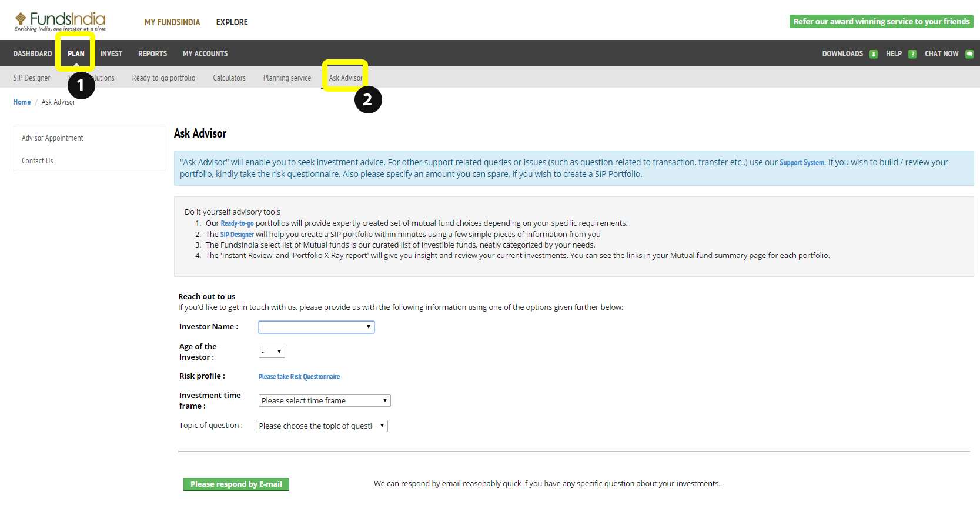Go to the DASHBOARD tab

[x=32, y=53]
